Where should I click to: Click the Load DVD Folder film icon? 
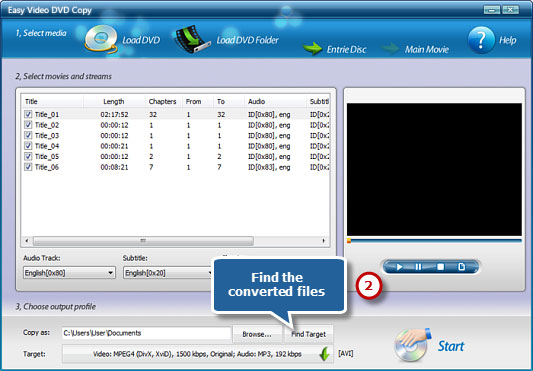(192, 39)
